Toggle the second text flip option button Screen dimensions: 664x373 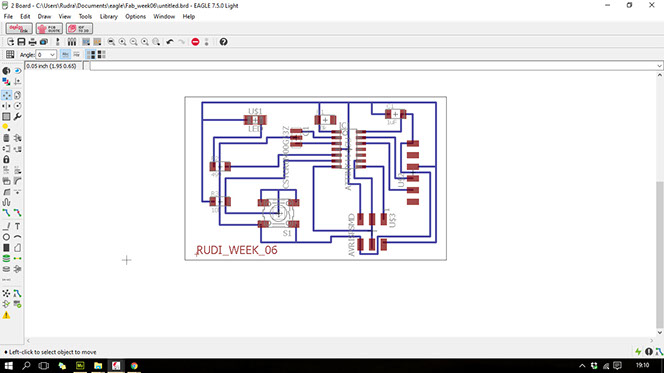76,55
